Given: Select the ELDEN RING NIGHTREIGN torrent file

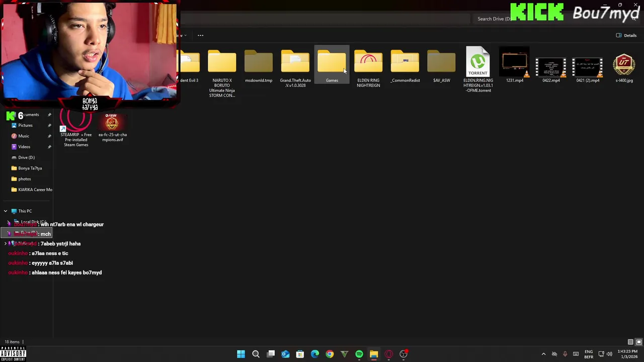Looking at the screenshot, I should 478,70.
